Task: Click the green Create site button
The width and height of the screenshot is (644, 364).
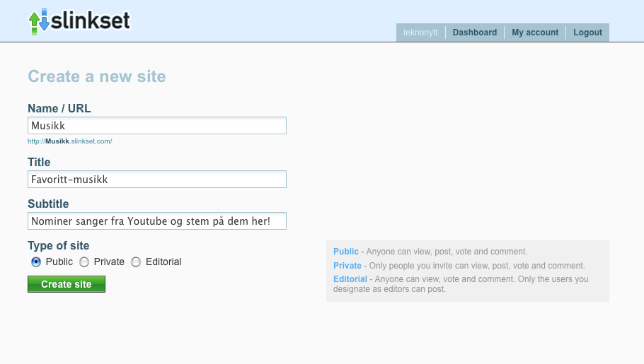Action: (67, 284)
